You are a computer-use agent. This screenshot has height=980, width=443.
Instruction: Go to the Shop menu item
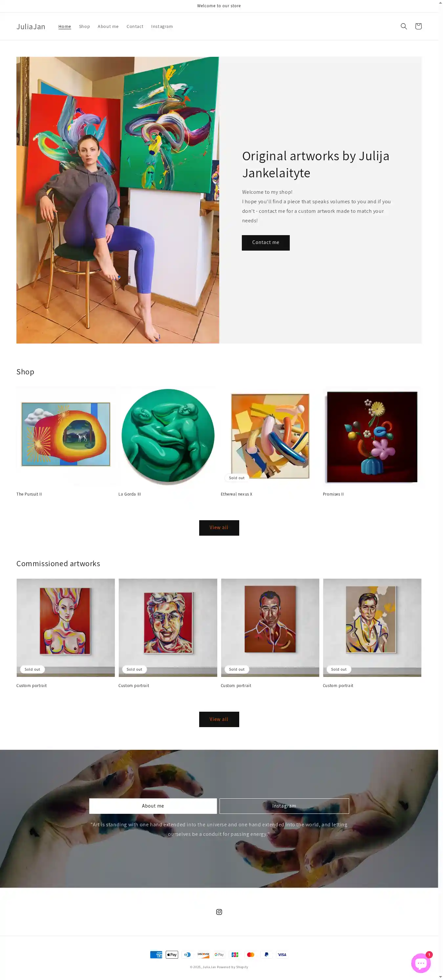pos(84,27)
